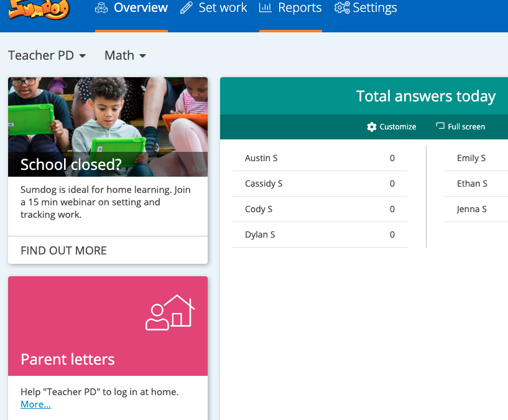Image resolution: width=508 pixels, height=420 pixels.
Task: Select student Dylan S
Action: point(260,235)
